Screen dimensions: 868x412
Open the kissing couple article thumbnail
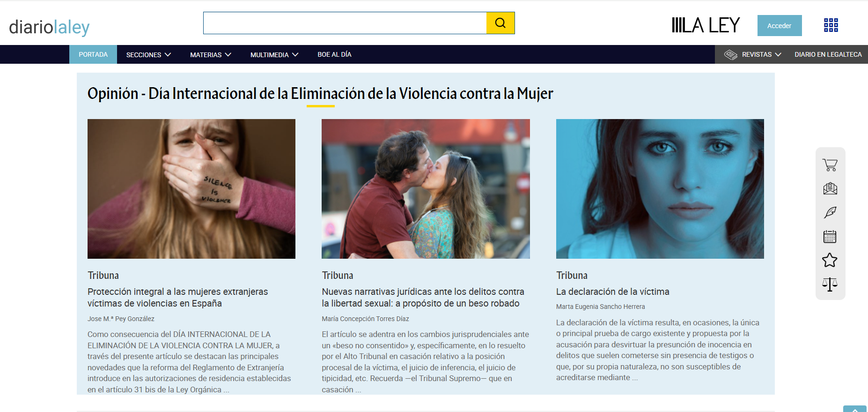click(426, 188)
